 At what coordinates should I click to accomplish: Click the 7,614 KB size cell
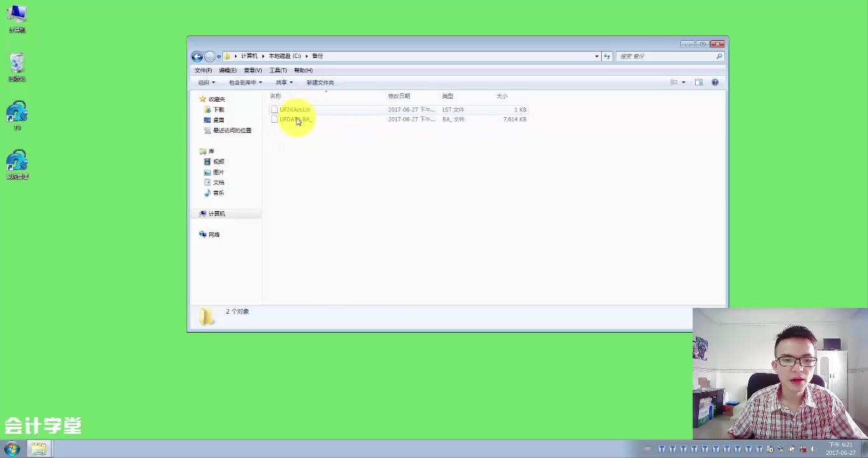pyautogui.click(x=515, y=120)
